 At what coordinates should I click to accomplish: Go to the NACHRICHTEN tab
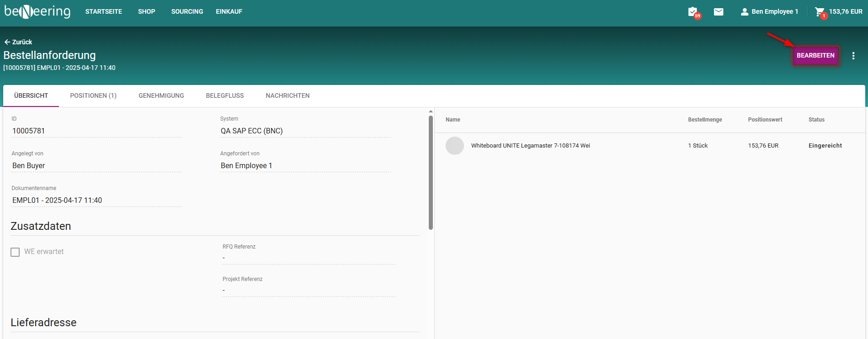click(x=288, y=96)
